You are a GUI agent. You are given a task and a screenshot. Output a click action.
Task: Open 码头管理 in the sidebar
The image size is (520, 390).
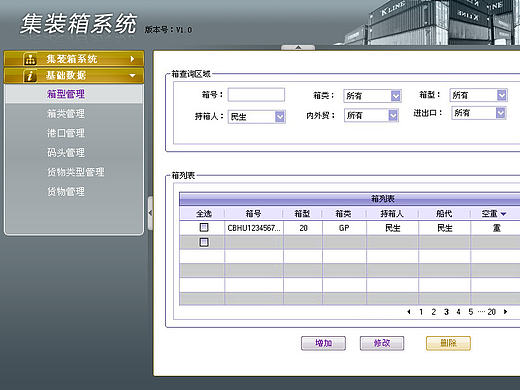pos(66,153)
